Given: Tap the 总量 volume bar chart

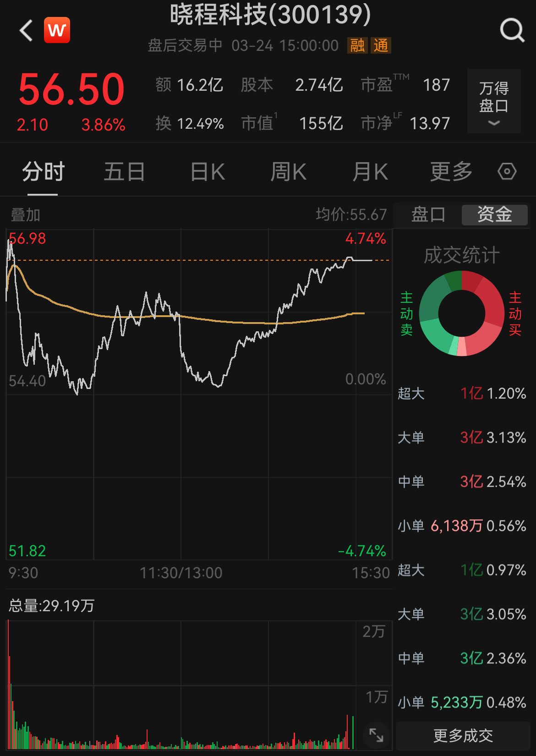Looking at the screenshot, I should pyautogui.click(x=183, y=687).
